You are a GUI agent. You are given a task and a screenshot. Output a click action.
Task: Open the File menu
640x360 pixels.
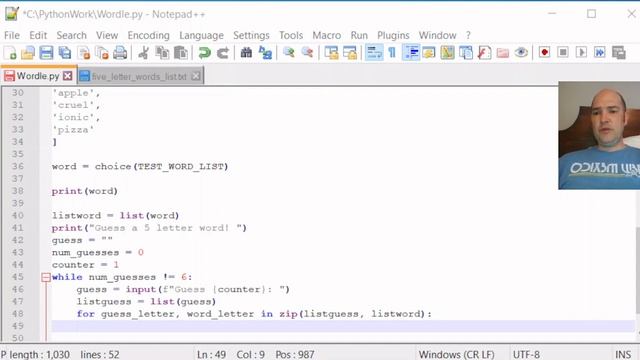coord(12,36)
